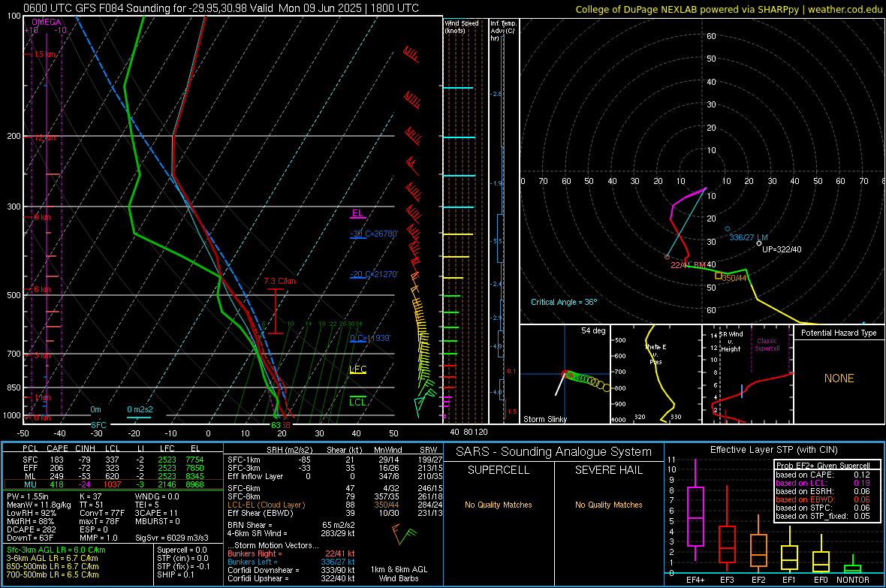This screenshot has width=886, height=588.
Task: Click the orange EF2 box plot
Action: [758, 550]
